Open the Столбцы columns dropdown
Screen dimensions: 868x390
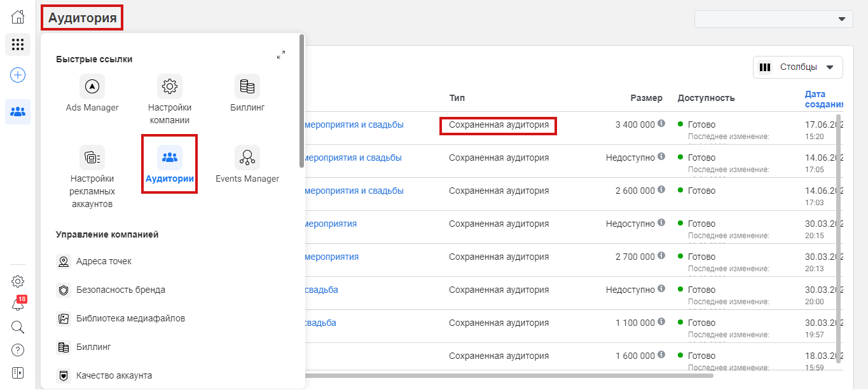[x=798, y=67]
